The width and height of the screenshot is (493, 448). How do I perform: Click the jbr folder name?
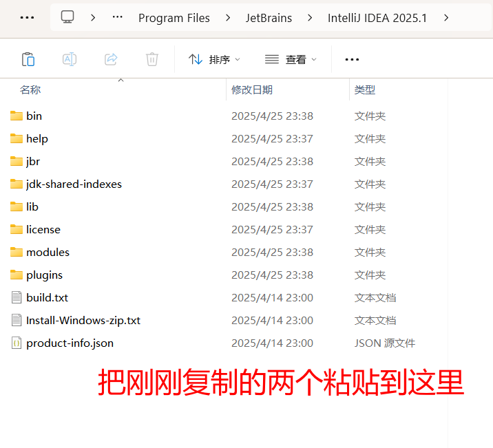click(33, 162)
